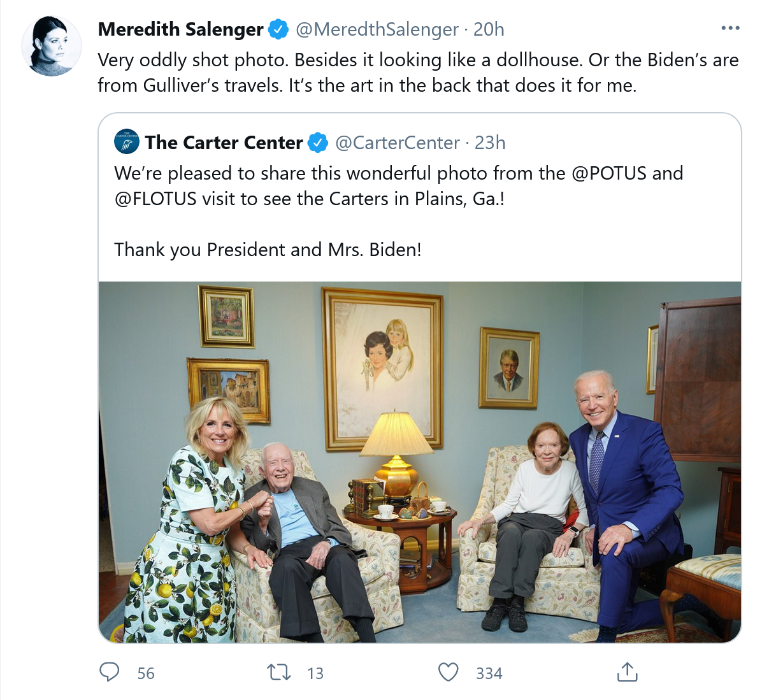Open the three-dot more options menu

730,29
